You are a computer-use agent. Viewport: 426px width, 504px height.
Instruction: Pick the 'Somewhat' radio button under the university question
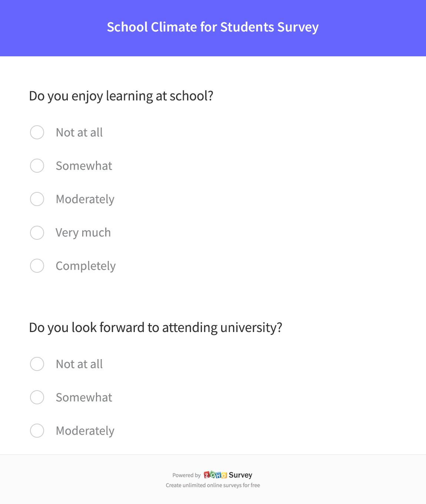tap(37, 397)
